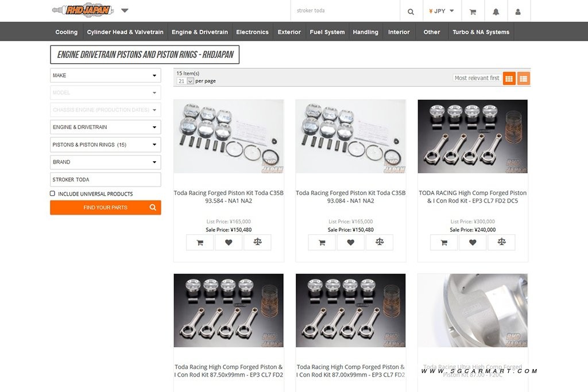
Task: Toggle Include Universal Products checkbox
Action: [52, 193]
